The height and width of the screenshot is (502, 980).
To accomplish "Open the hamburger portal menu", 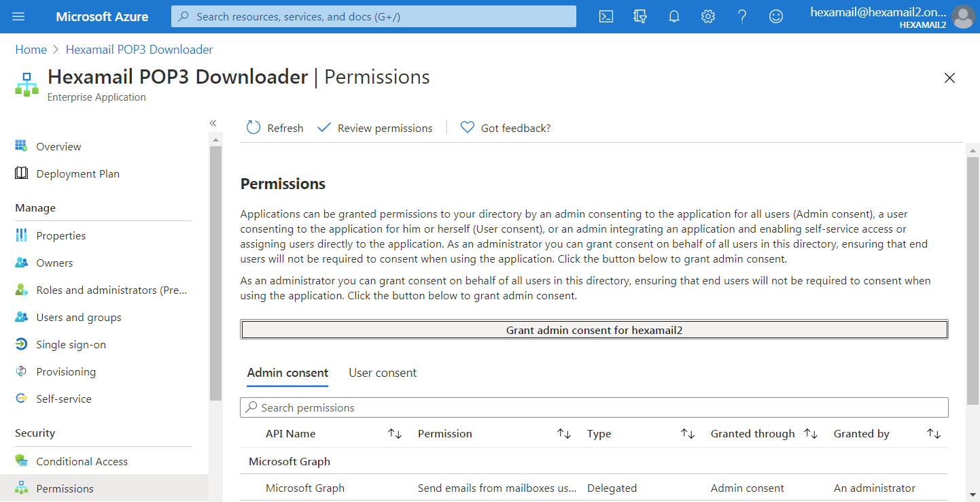I will (x=18, y=16).
